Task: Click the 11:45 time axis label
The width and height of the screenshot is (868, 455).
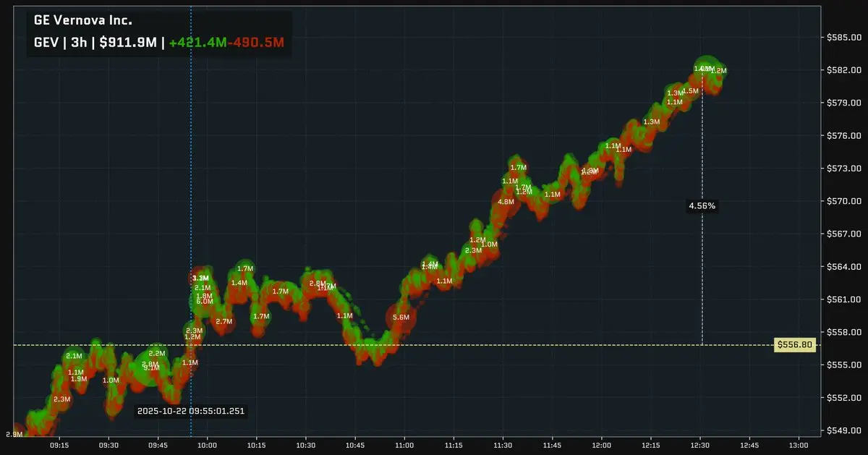Action: point(552,446)
